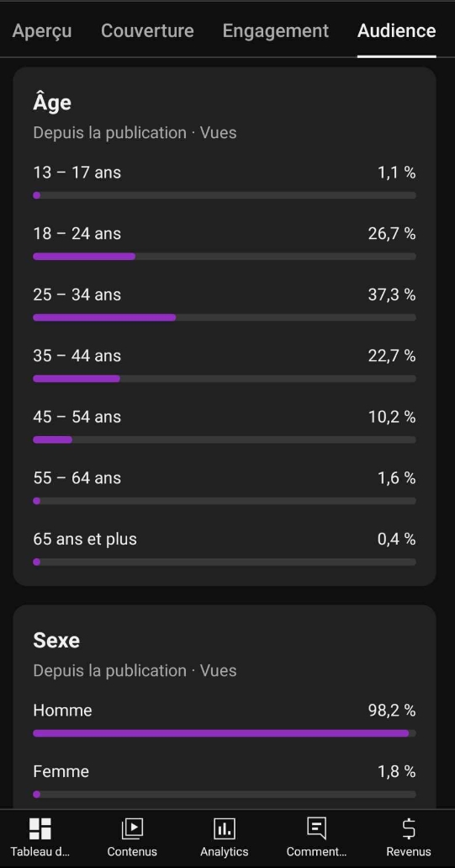Click the 18 – 24 ans progress bar

[x=225, y=256]
